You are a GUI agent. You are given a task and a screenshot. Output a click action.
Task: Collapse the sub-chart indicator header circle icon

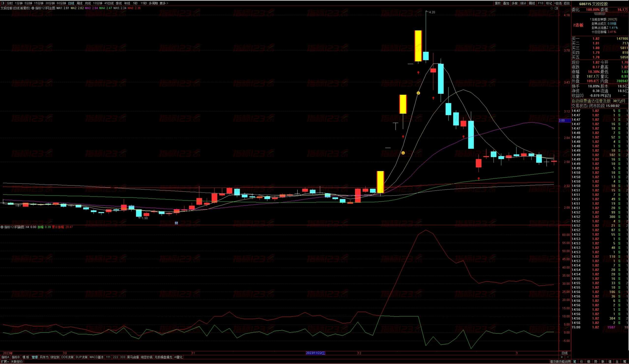coord(2,227)
